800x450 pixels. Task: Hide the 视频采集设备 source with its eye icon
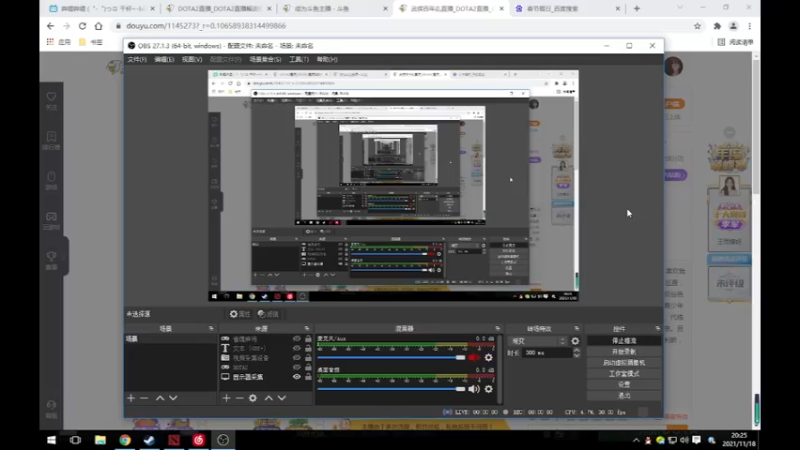point(296,358)
